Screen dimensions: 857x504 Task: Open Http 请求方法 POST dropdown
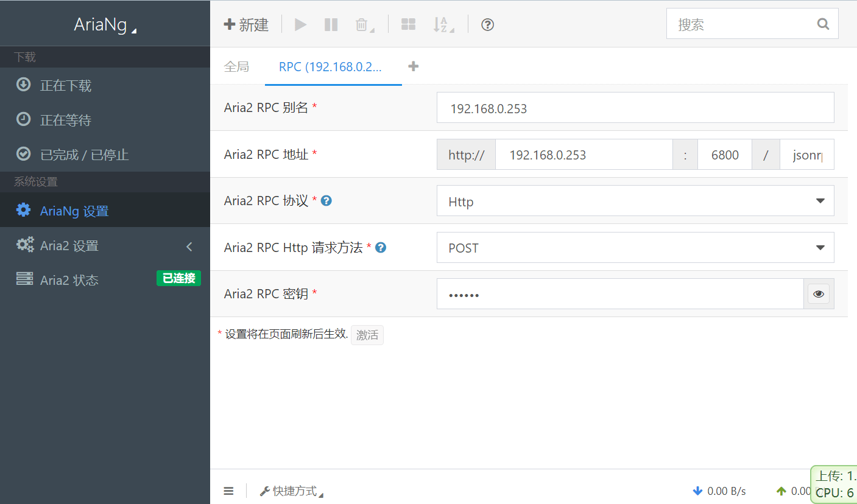pyautogui.click(x=635, y=247)
